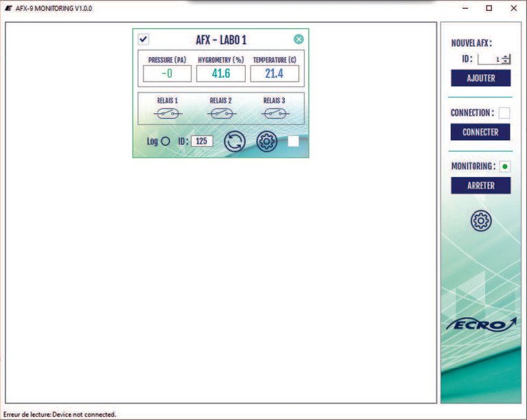Click status bar message 'Erreur de lecture'
The image size is (527, 420).
pyautogui.click(x=60, y=415)
